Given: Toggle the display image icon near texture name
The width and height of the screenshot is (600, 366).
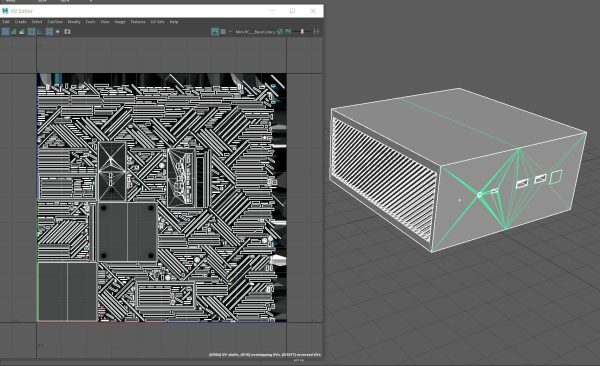Looking at the screenshot, I should click(215, 31).
